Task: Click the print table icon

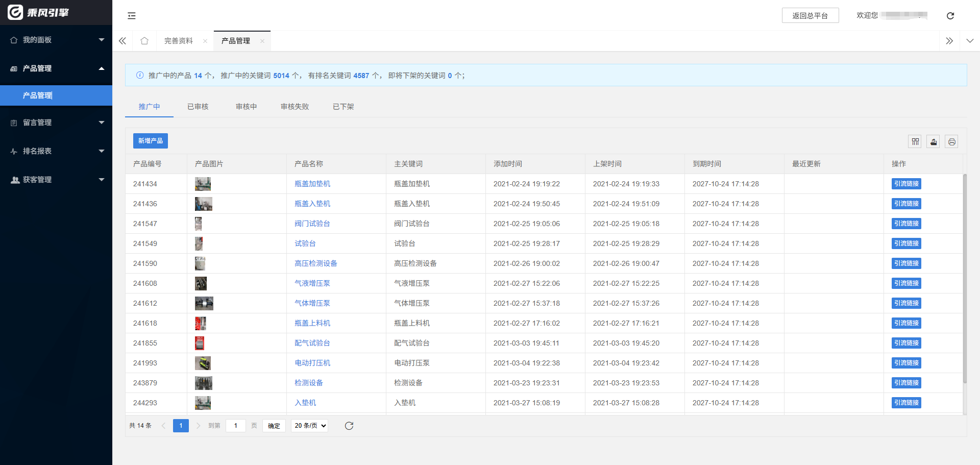Action: (x=951, y=142)
